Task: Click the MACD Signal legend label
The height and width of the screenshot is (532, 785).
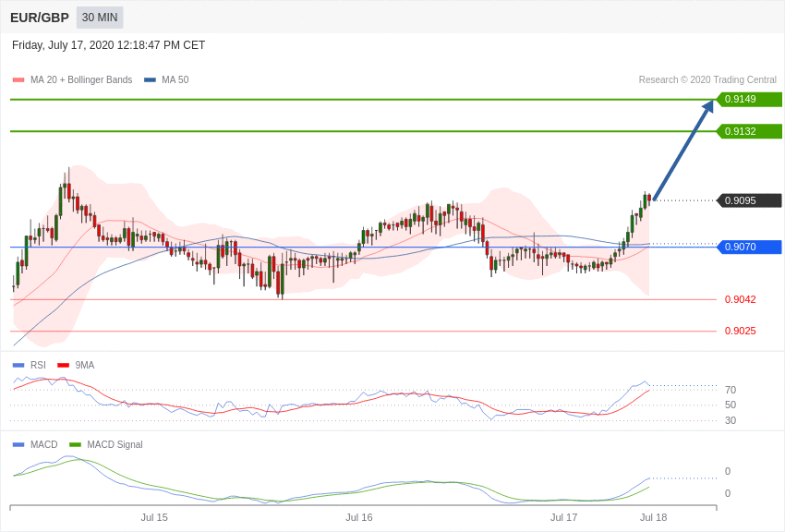Action: [x=115, y=444]
